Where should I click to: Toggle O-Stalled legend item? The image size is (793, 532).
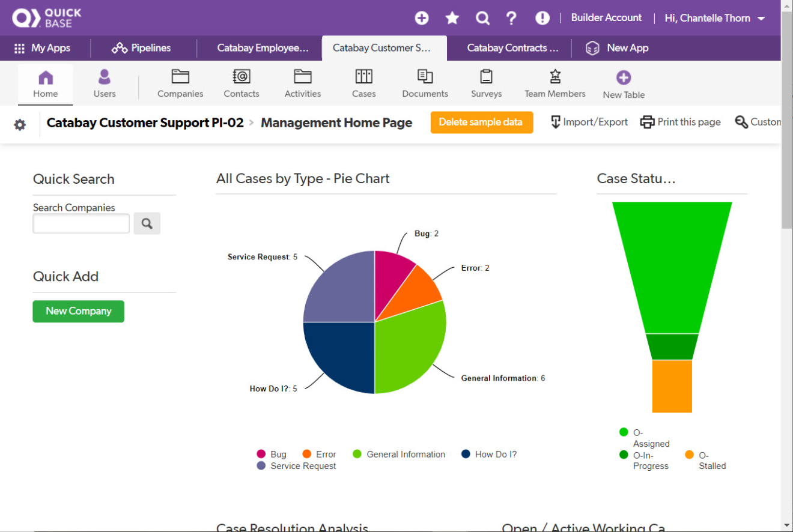pos(705,461)
